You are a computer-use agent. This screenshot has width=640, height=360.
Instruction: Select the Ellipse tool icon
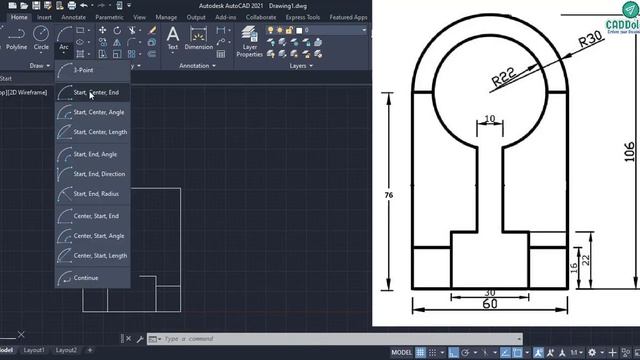tap(80, 42)
